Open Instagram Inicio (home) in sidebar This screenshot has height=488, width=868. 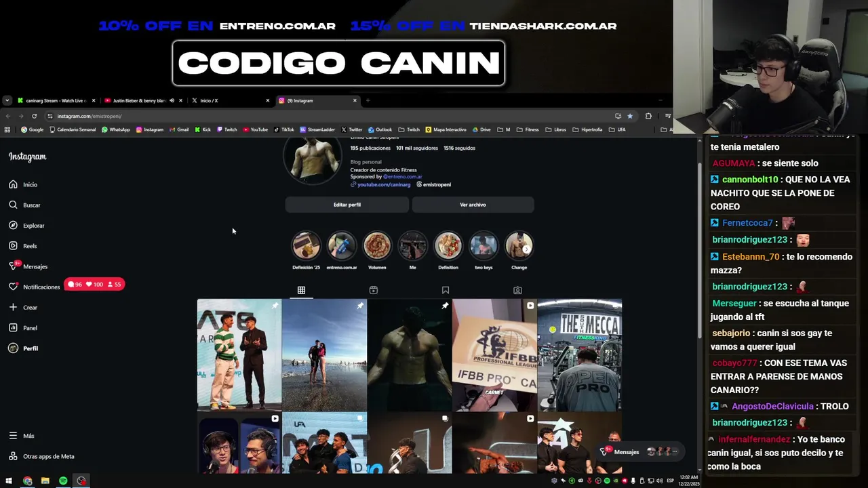pyautogui.click(x=23, y=184)
